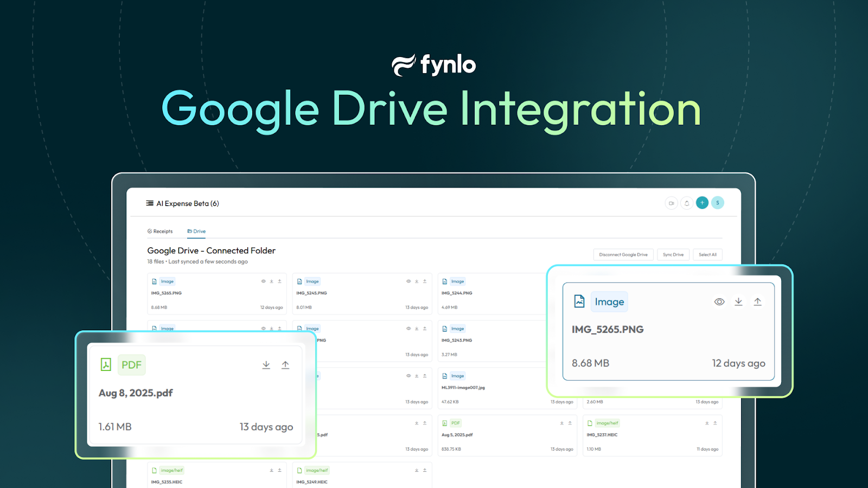Image resolution: width=868 pixels, height=488 pixels.
Task: Download the Aug 8, 2025.pdf file
Action: (266, 364)
